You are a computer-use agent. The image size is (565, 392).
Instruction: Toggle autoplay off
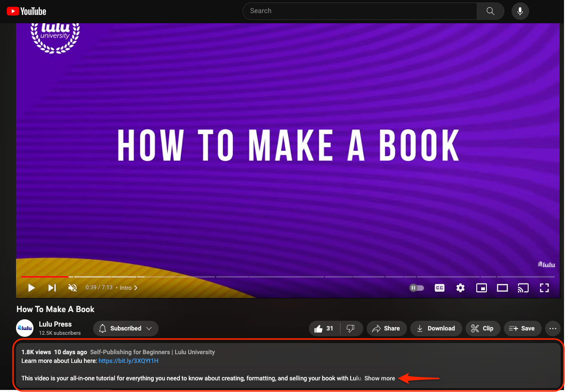tap(416, 287)
